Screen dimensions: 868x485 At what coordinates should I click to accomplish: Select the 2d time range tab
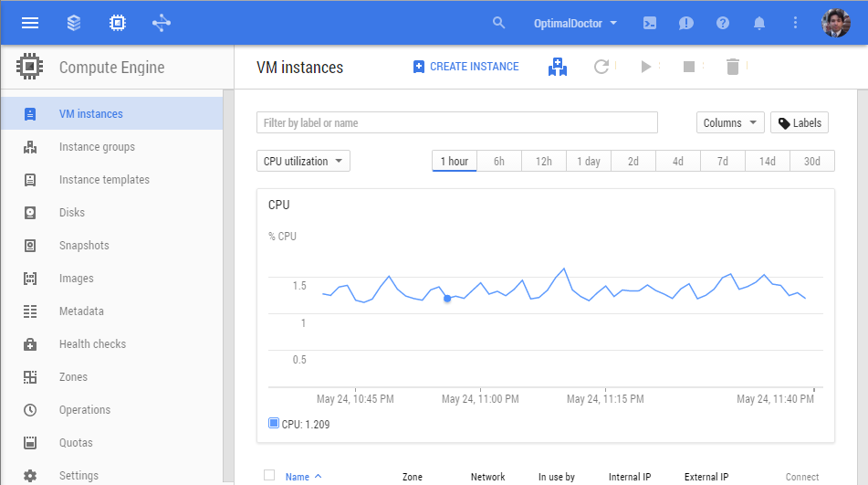(633, 161)
